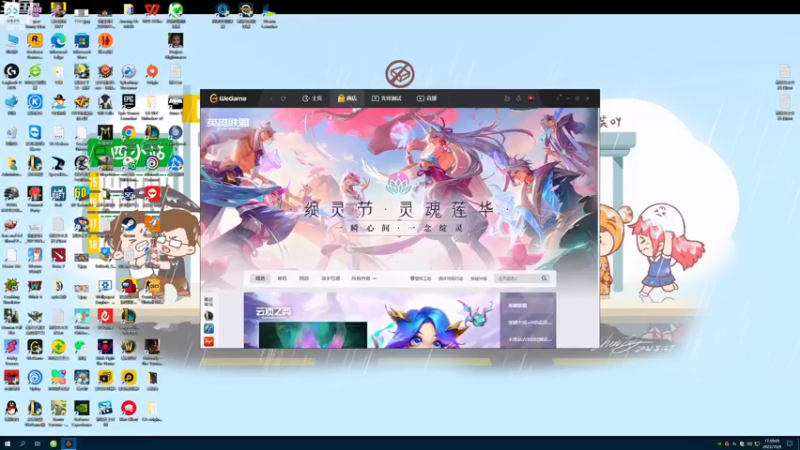
Task: Open the blue K music player desktop icon
Action: point(35,102)
